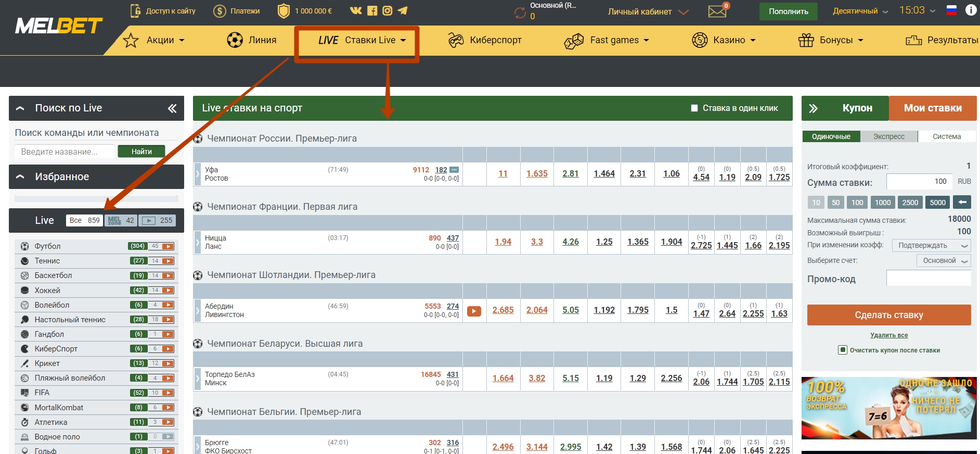Open the Russian flag language selector
980x454 pixels.
[x=951, y=10]
